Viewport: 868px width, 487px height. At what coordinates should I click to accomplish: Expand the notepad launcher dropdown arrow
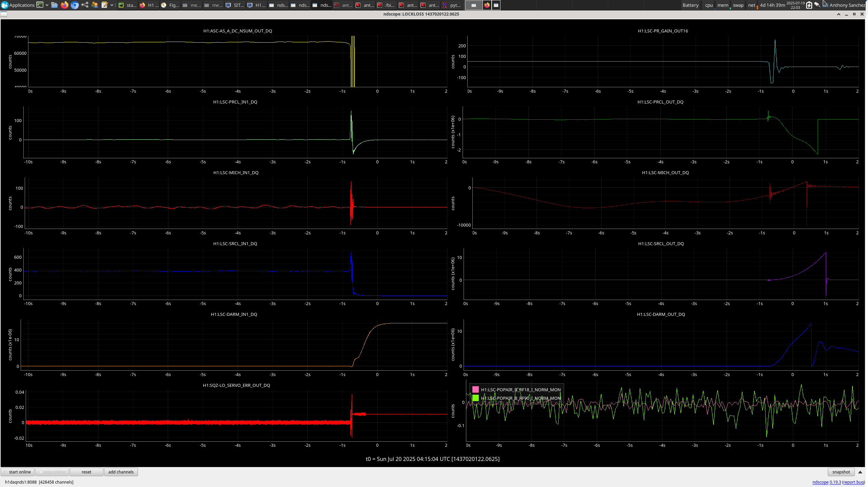click(x=112, y=5)
